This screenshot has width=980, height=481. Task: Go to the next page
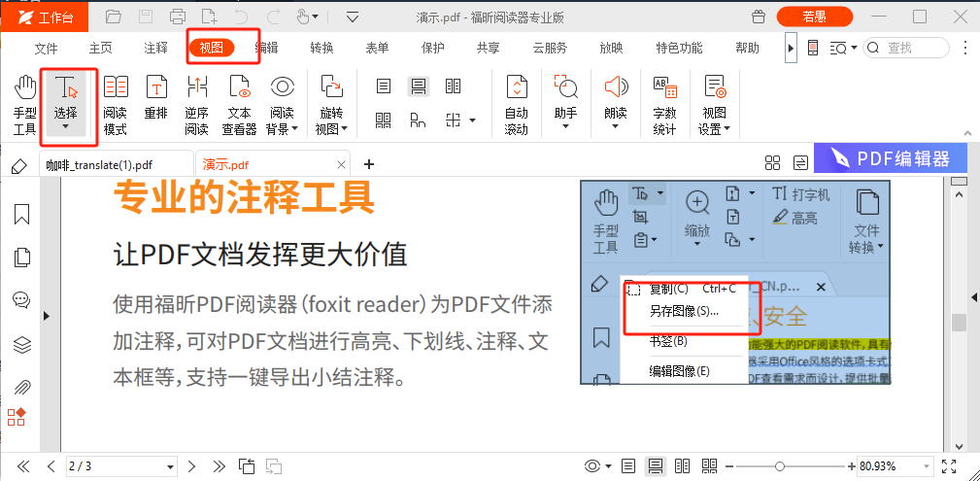pos(192,466)
